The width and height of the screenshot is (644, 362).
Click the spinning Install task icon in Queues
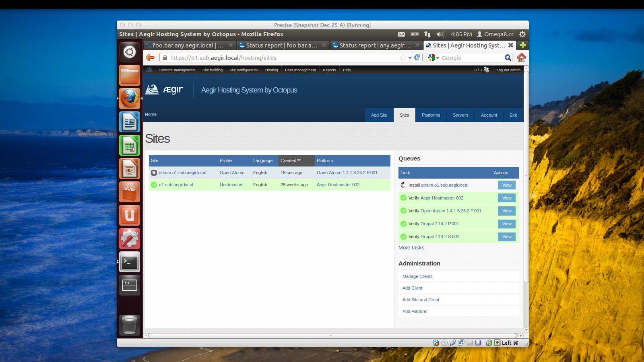(x=403, y=185)
